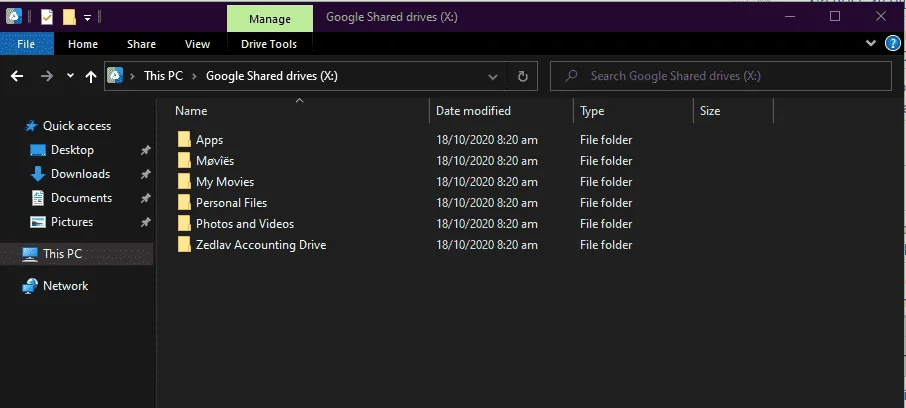This screenshot has width=906, height=408.
Task: Select the Møvîës folder icon
Action: click(184, 160)
